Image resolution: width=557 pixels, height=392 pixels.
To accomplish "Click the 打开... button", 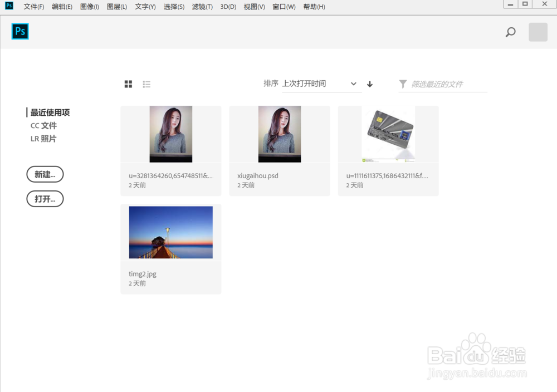I will (x=45, y=199).
